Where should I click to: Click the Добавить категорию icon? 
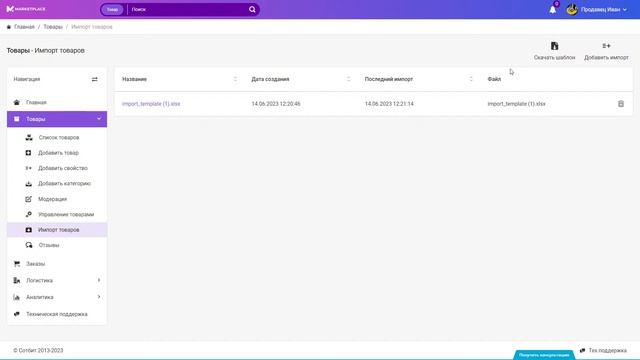click(x=29, y=184)
